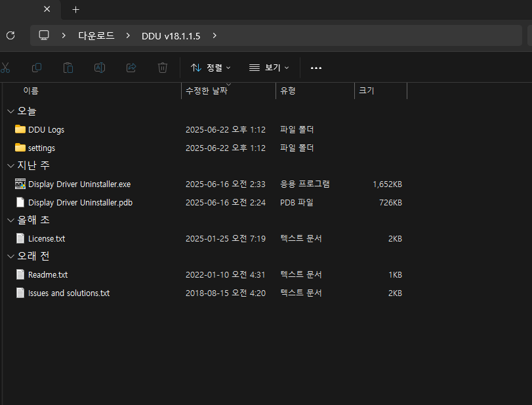
Task: Click date 2025-01-25 오전 7:19
Action: pos(226,239)
